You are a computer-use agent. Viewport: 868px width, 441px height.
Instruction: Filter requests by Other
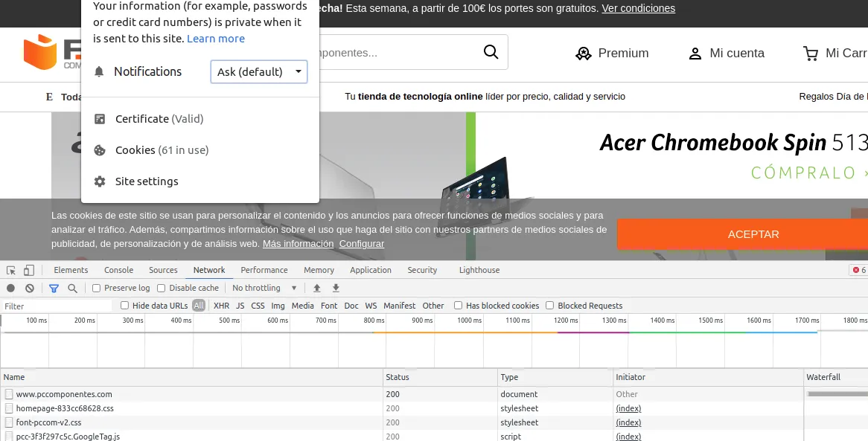(x=433, y=306)
